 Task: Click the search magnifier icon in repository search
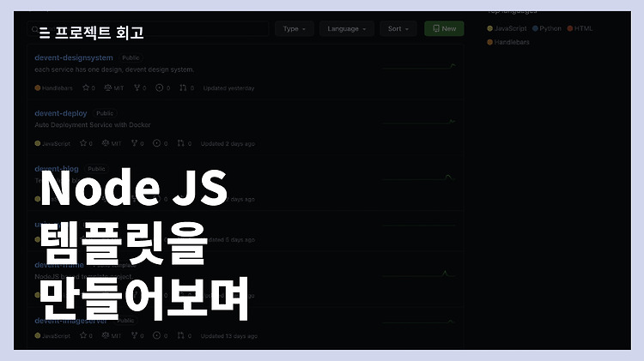tap(35, 29)
